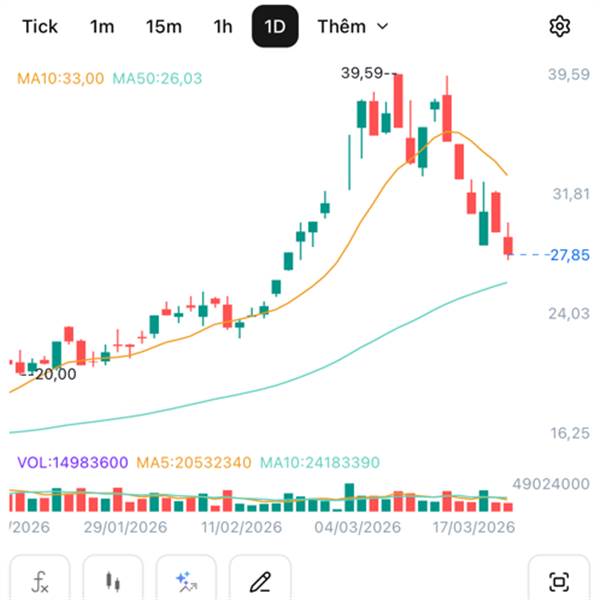Open chart settings gear icon
The width and height of the screenshot is (600, 600).
(x=559, y=27)
